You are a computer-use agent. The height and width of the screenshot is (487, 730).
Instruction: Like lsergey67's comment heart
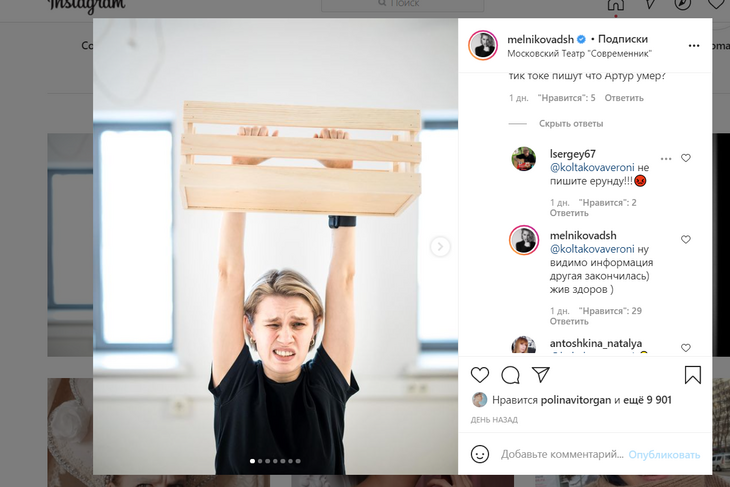pos(686,158)
